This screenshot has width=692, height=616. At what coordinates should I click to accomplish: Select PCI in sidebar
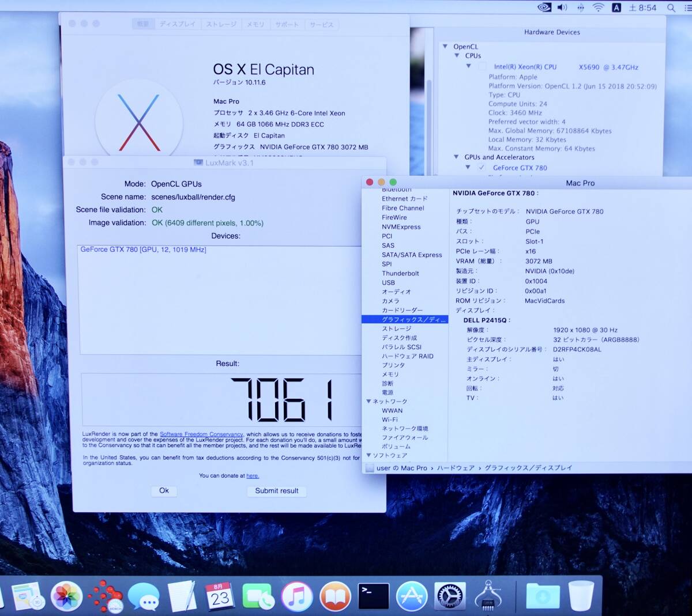coord(387,236)
